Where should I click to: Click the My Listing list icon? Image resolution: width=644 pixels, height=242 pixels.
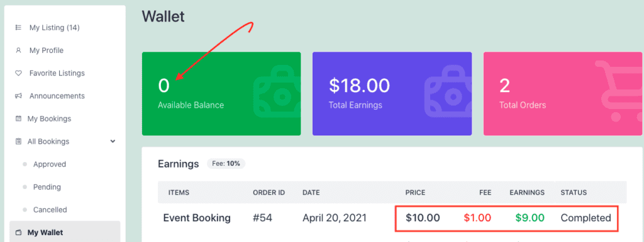coord(18,28)
